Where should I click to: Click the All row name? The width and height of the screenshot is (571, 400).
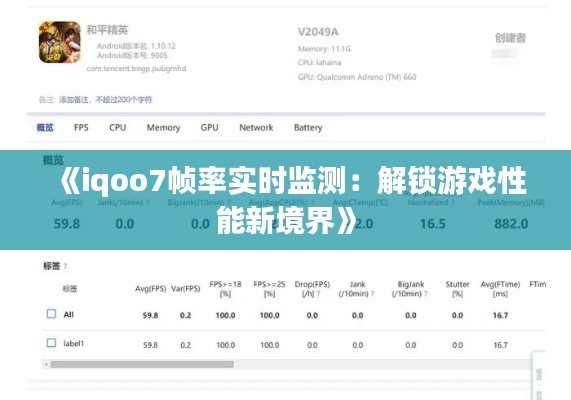click(68, 314)
